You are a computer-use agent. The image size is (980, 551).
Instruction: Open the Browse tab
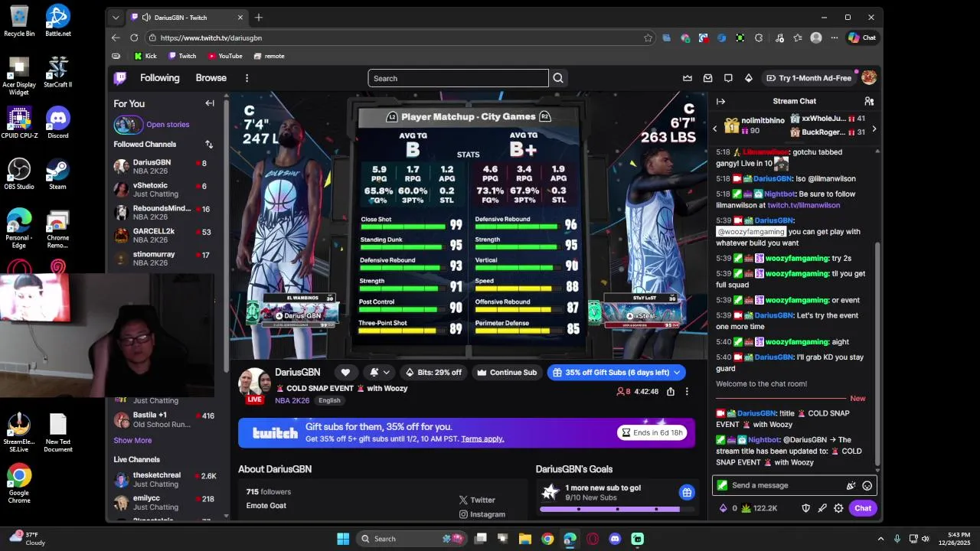pyautogui.click(x=211, y=78)
